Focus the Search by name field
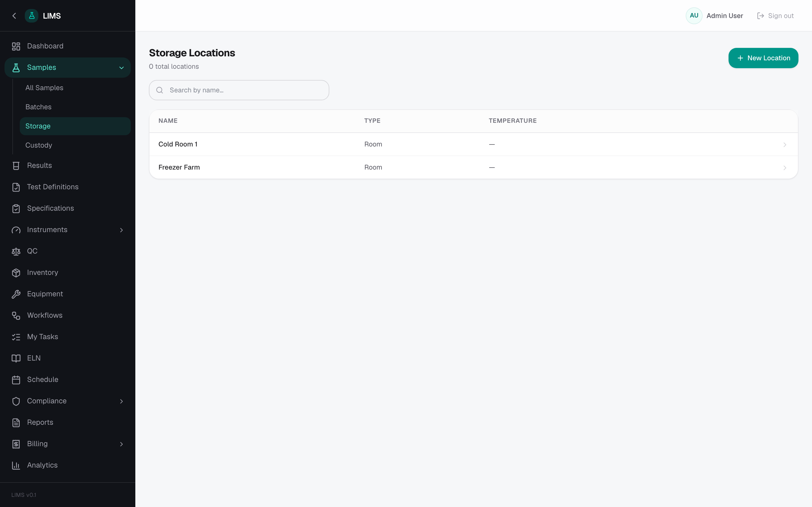Image resolution: width=812 pixels, height=507 pixels. click(x=239, y=90)
